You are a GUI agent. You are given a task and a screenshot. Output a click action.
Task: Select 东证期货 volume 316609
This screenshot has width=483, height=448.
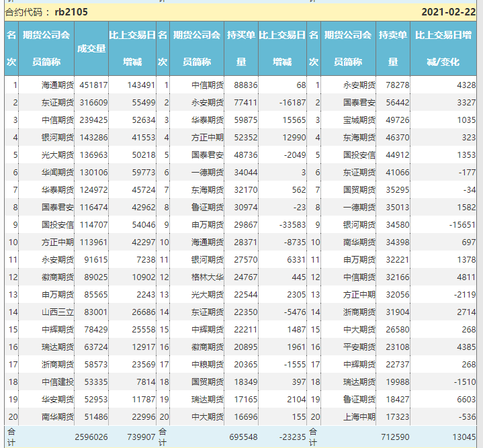(93, 103)
